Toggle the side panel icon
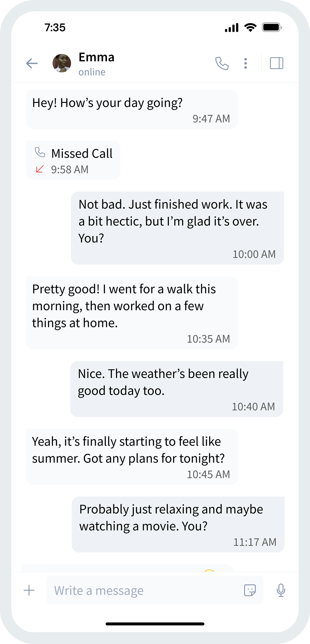 (x=276, y=63)
